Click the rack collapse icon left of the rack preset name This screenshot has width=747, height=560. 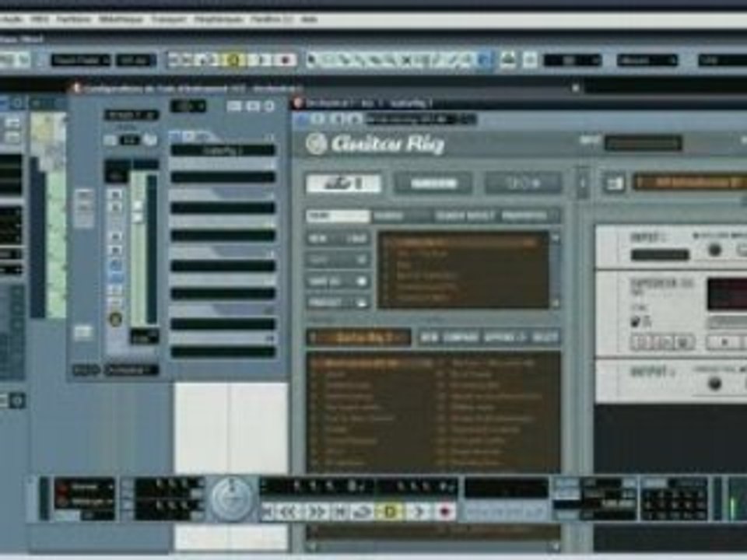(x=614, y=183)
